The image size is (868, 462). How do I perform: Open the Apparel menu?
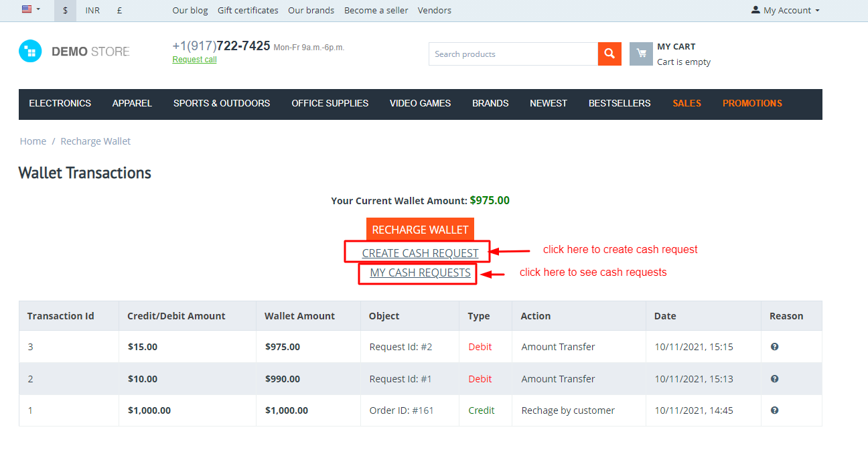132,103
